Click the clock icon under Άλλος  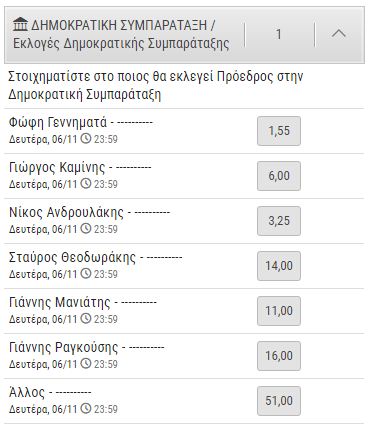click(86, 408)
